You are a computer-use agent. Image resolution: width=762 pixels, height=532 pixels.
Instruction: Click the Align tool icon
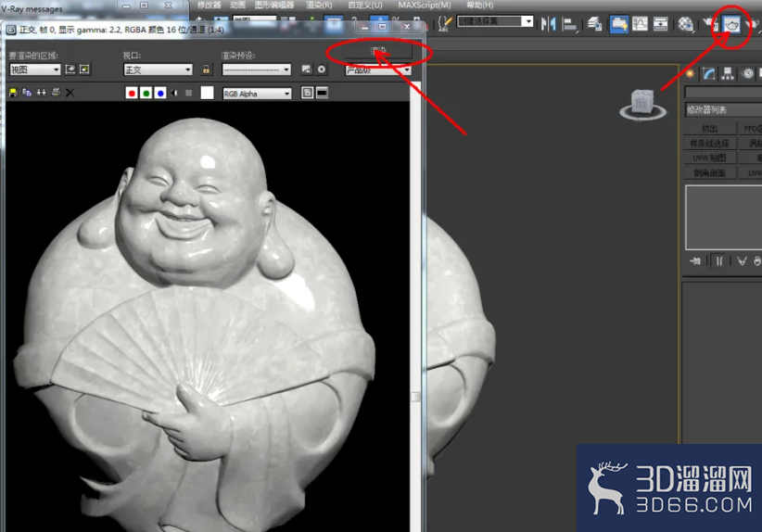[569, 24]
